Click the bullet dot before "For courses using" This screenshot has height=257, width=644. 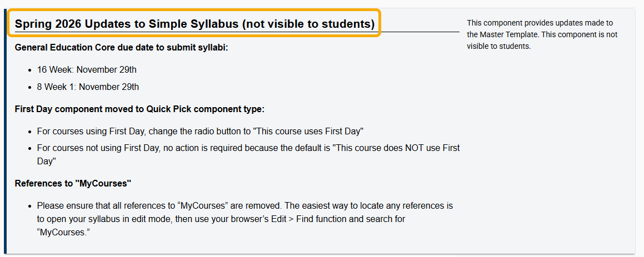[x=30, y=132]
